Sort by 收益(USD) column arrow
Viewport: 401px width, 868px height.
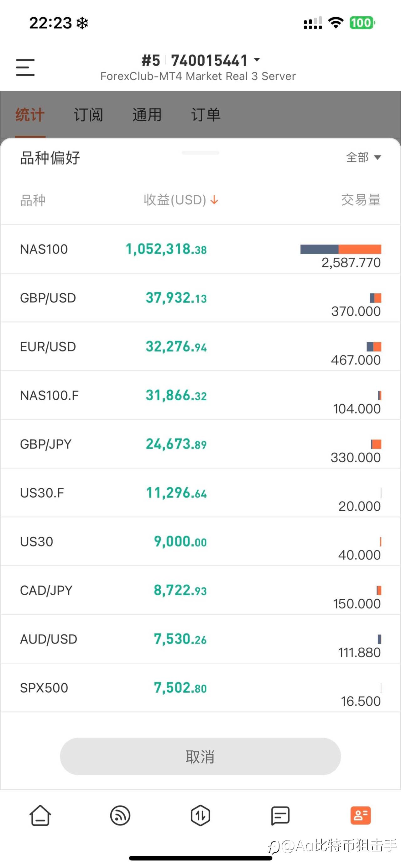[215, 200]
